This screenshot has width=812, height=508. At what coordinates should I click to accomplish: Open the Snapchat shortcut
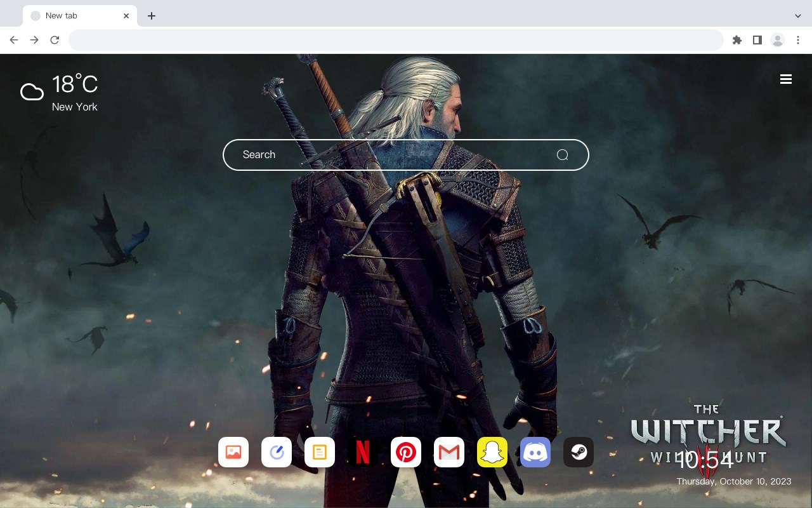492,452
